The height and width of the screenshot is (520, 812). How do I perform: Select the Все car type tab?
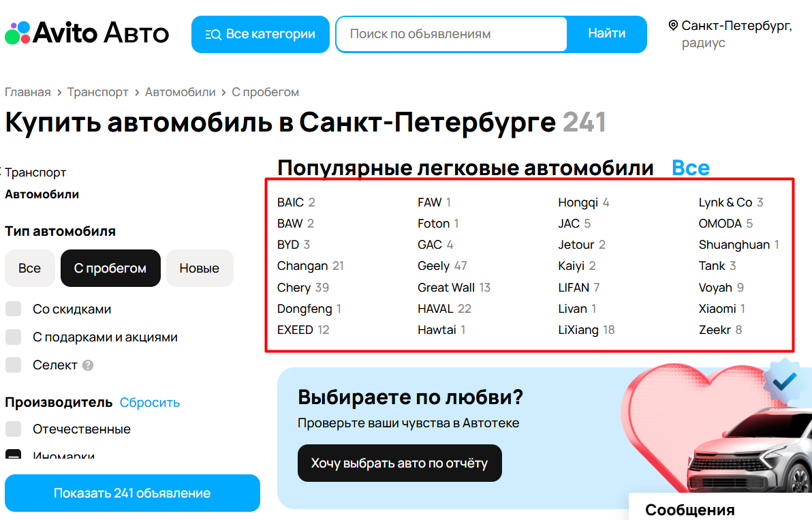29,269
